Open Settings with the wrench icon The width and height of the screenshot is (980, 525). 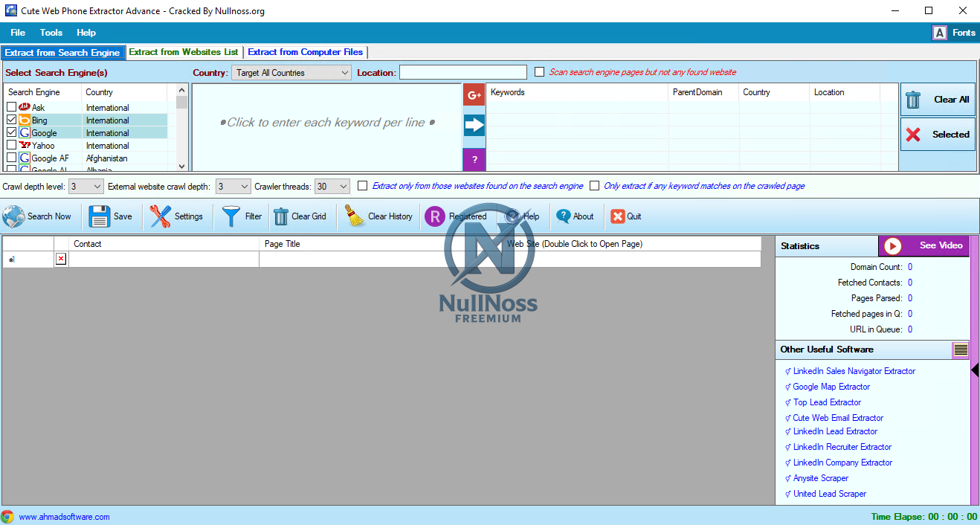(x=160, y=216)
